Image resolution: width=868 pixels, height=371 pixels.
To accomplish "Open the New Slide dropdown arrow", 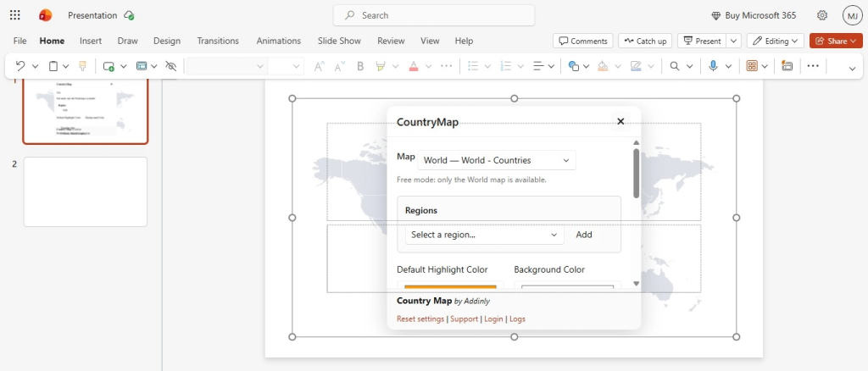I will pyautogui.click(x=124, y=66).
